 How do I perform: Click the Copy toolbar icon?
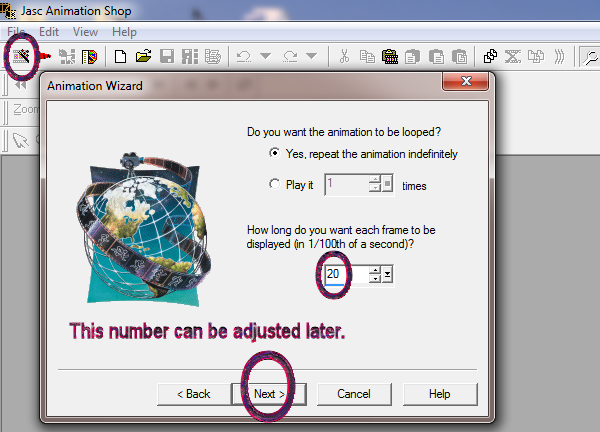click(x=367, y=57)
